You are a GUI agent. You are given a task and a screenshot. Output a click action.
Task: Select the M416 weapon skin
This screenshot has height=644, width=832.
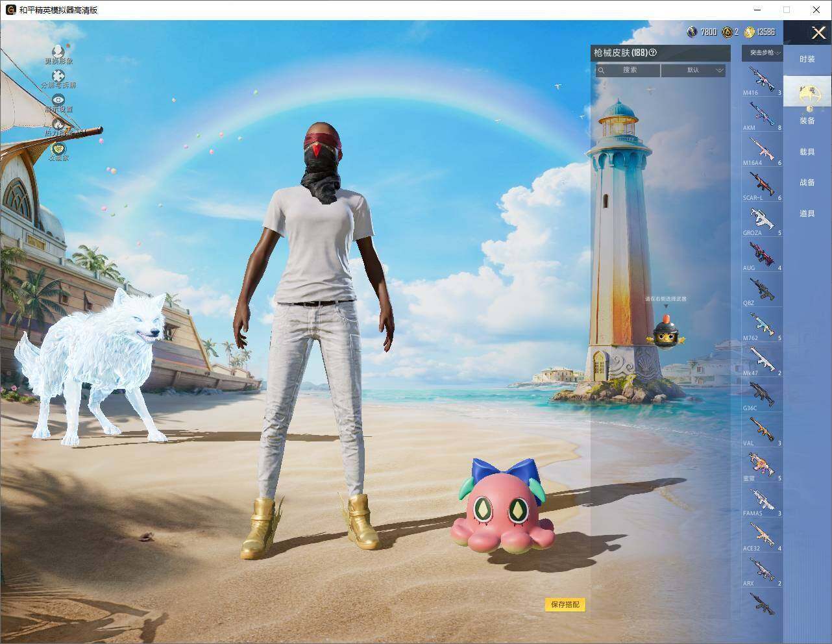click(x=763, y=80)
